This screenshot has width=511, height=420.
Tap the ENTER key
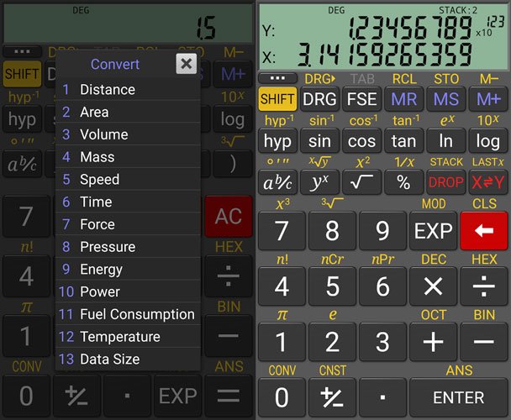pos(459,397)
